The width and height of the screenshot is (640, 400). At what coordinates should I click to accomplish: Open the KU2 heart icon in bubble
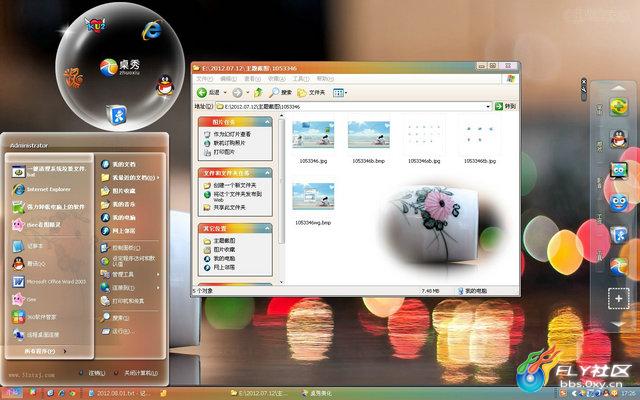tap(95, 25)
